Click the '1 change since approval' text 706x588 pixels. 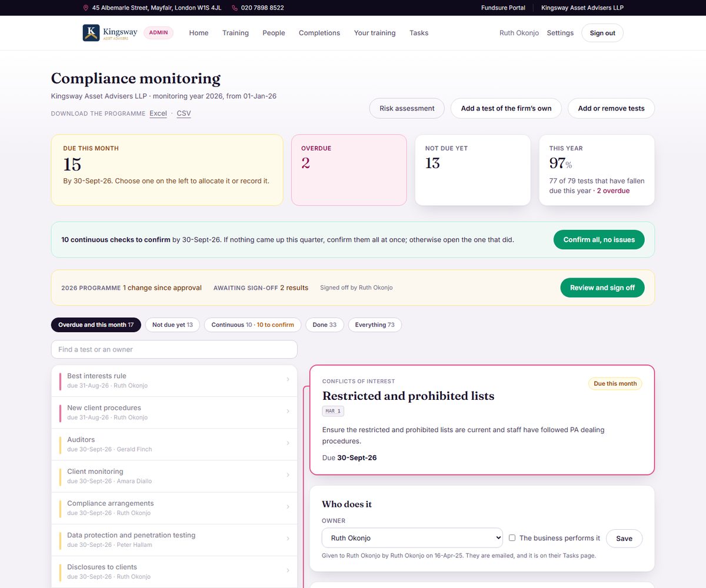point(162,288)
